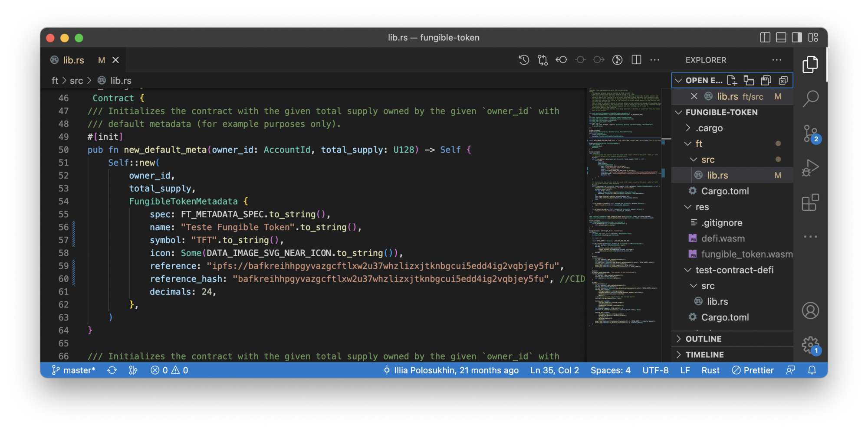Open the Accounts menu icon
This screenshot has height=431, width=868.
click(x=810, y=310)
